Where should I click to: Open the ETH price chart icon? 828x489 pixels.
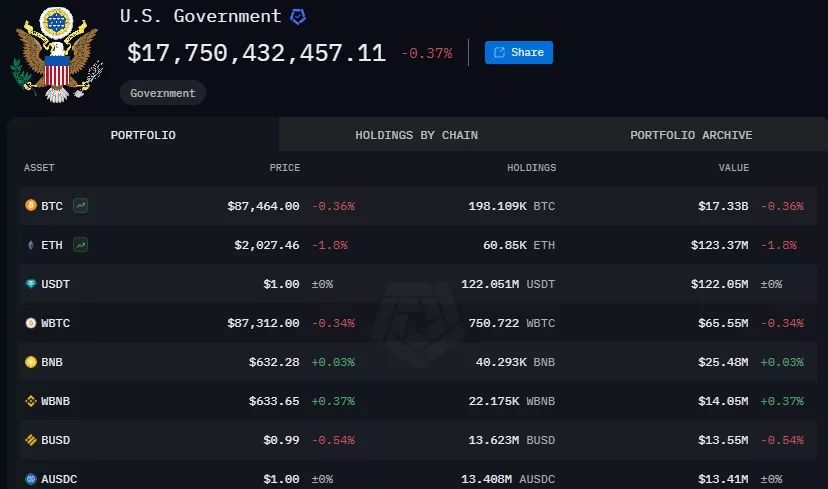pyautogui.click(x=80, y=244)
